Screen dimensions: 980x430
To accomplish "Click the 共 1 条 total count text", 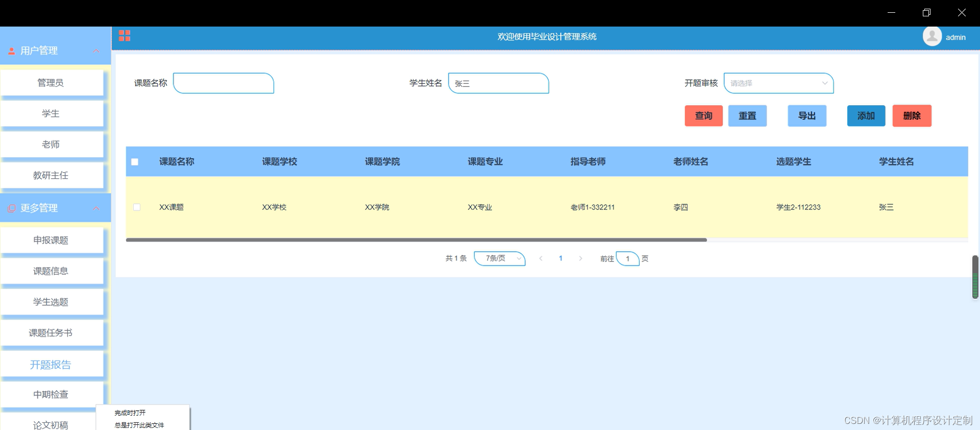I will tap(456, 258).
